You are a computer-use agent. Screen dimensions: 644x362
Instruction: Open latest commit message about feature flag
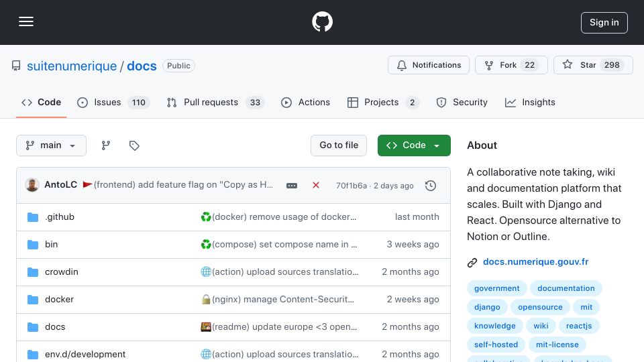(x=178, y=185)
